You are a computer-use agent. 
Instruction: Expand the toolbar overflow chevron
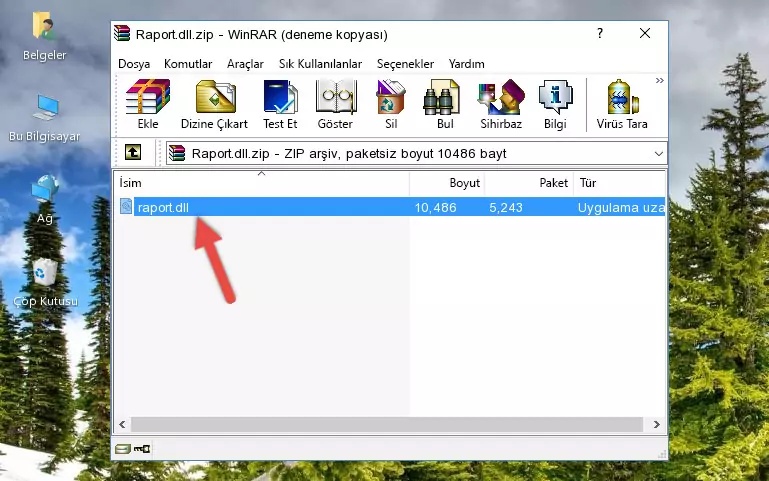(660, 80)
